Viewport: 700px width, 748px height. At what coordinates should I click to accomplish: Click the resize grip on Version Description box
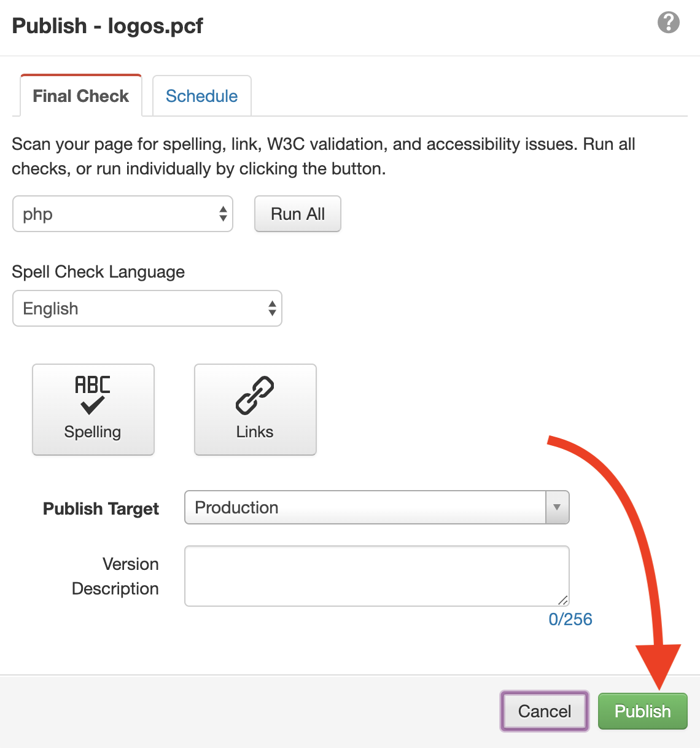tap(563, 600)
